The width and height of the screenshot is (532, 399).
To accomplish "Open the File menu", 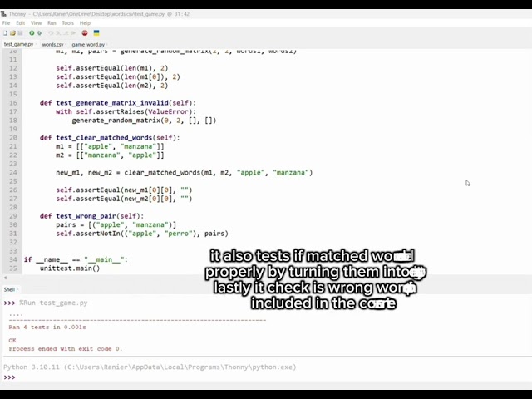I will tap(6, 23).
